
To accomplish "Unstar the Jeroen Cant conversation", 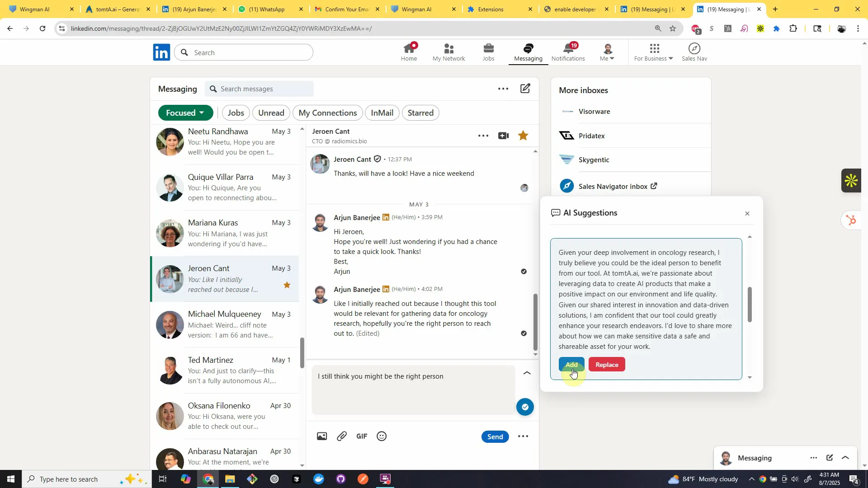I will click(523, 136).
